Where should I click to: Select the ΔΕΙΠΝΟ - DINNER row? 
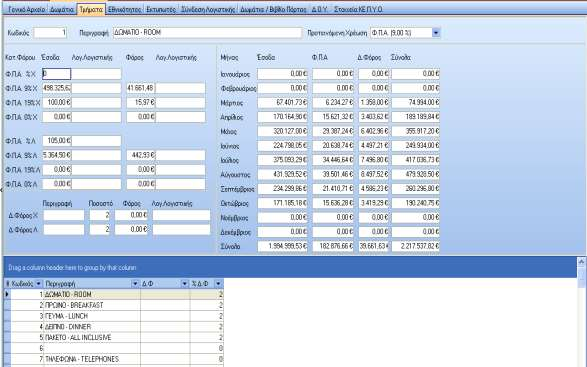[114, 327]
